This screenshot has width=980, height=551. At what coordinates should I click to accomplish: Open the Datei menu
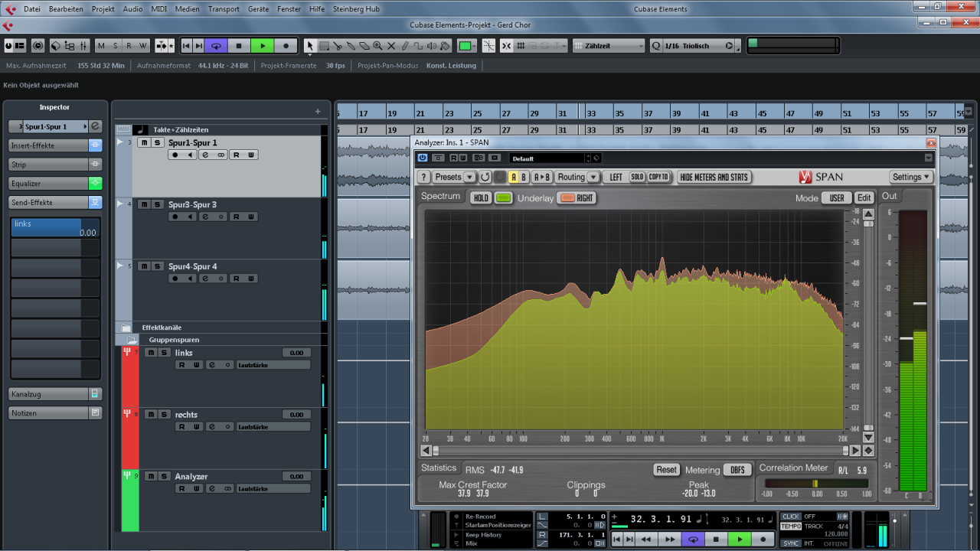[x=32, y=9]
